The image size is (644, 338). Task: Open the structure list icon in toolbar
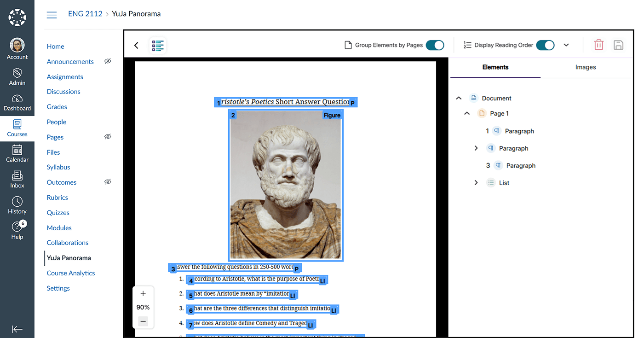(158, 45)
